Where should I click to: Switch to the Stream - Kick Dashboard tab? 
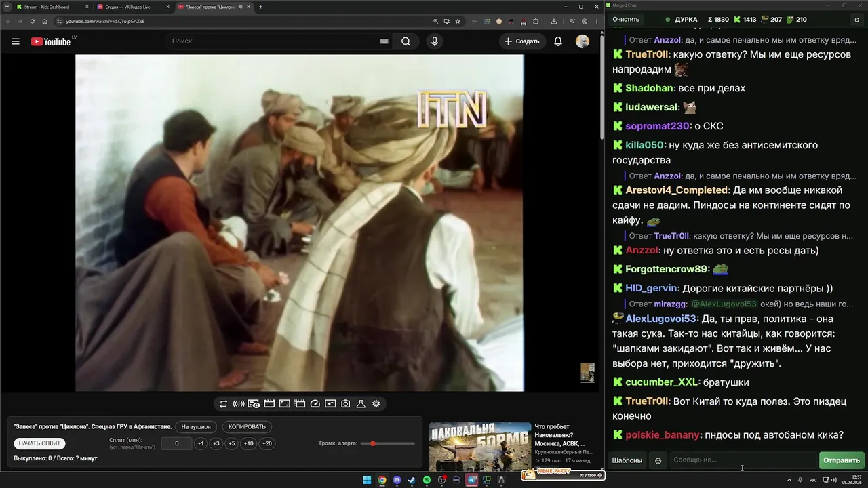click(53, 7)
